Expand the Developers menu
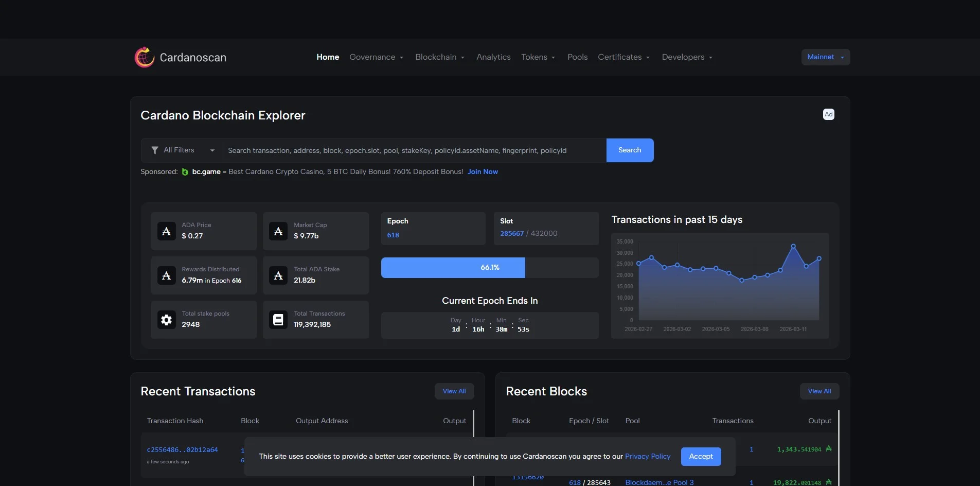This screenshot has height=486, width=980. 687,57
